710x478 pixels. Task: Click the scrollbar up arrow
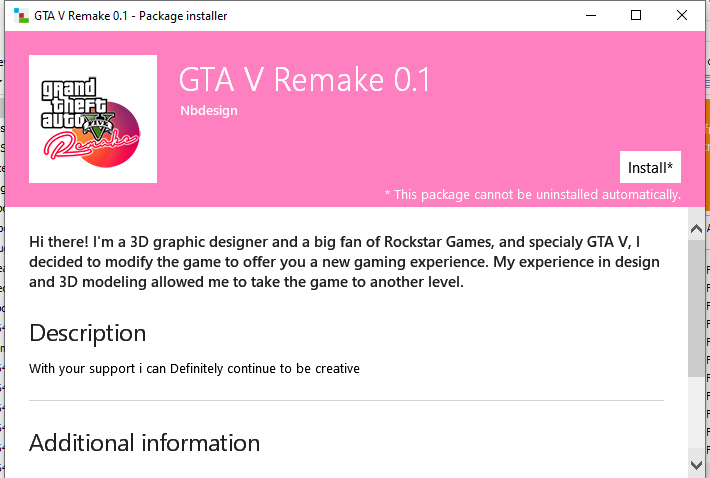tap(696, 230)
